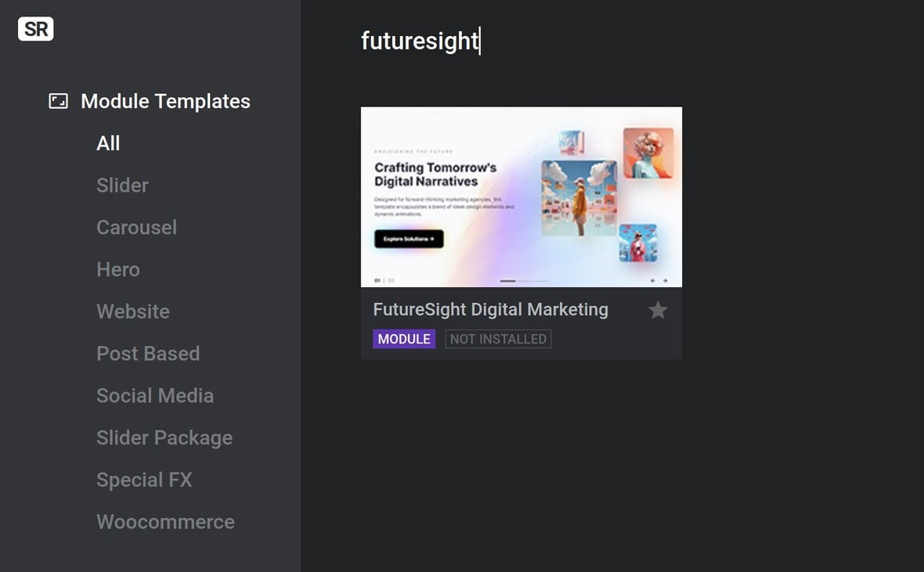The image size is (924, 572).
Task: Click the Module Templates frame icon
Action: click(x=58, y=101)
